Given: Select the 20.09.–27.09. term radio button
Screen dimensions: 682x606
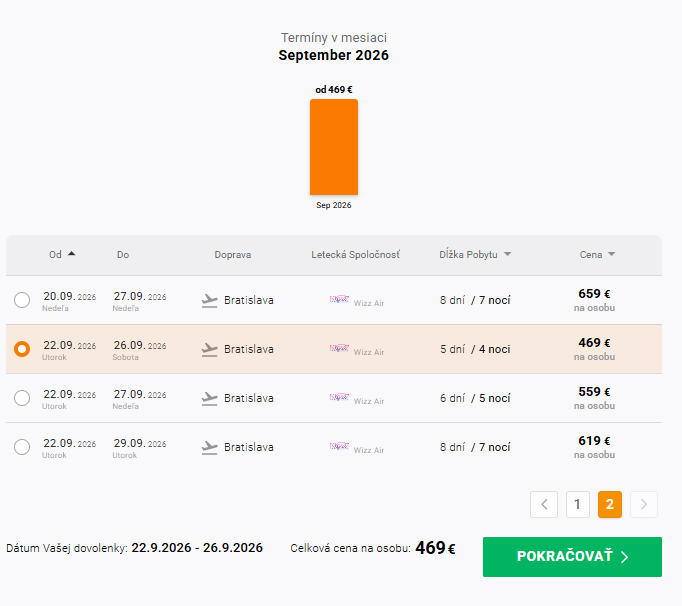Looking at the screenshot, I should 22,300.
